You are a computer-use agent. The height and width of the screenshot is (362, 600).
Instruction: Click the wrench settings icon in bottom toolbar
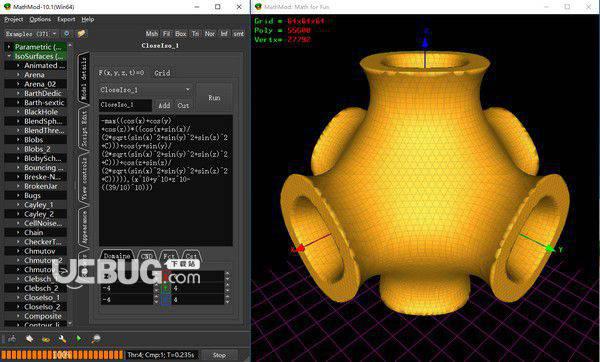tap(62, 339)
